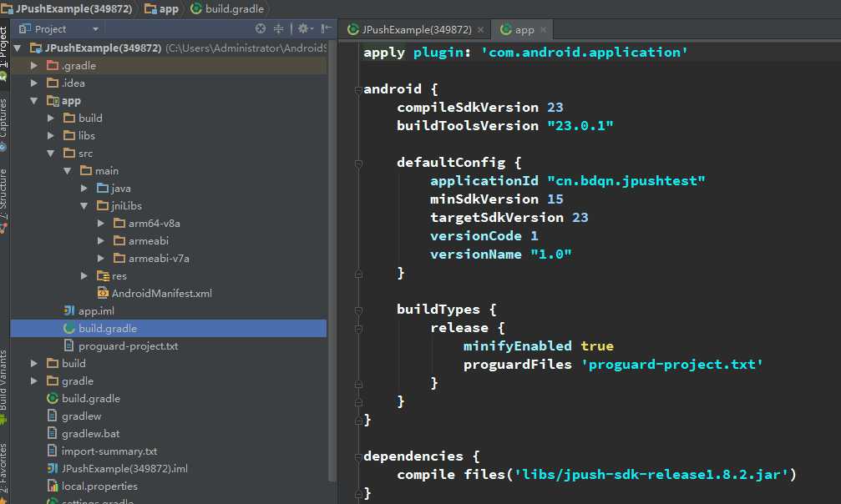Click build.gradle breadcrumb in navigation bar
This screenshot has width=841, height=504.
pyautogui.click(x=228, y=8)
